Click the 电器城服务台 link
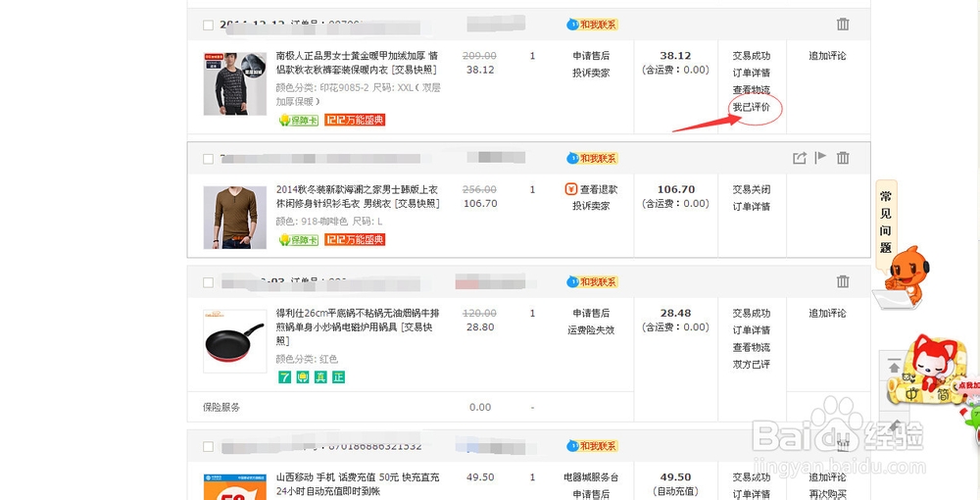This screenshot has height=500, width=980. coord(591,477)
